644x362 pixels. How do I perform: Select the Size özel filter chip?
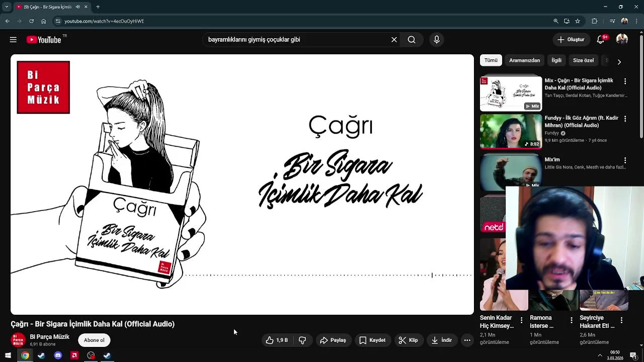tap(583, 60)
